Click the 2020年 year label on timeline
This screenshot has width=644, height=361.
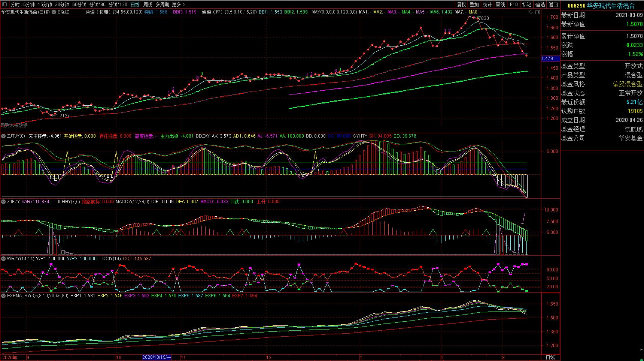tap(10, 357)
